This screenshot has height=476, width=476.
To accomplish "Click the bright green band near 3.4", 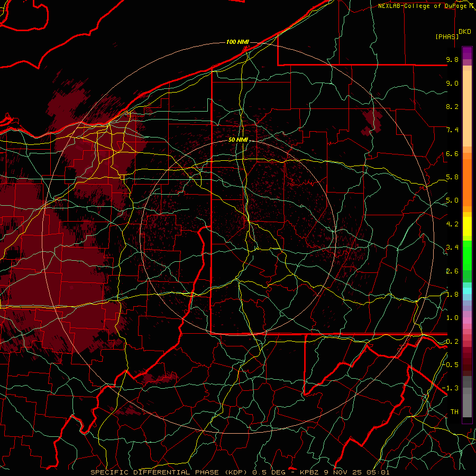I will click(467, 256).
